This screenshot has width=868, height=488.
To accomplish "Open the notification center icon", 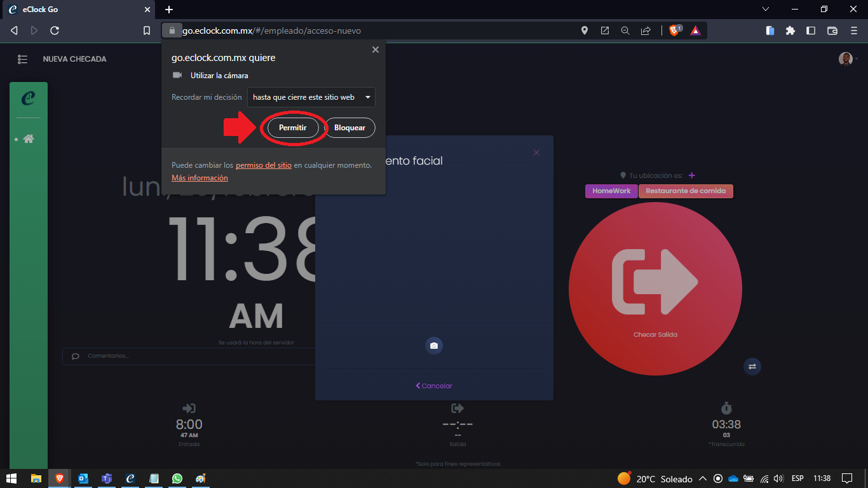I will point(846,478).
